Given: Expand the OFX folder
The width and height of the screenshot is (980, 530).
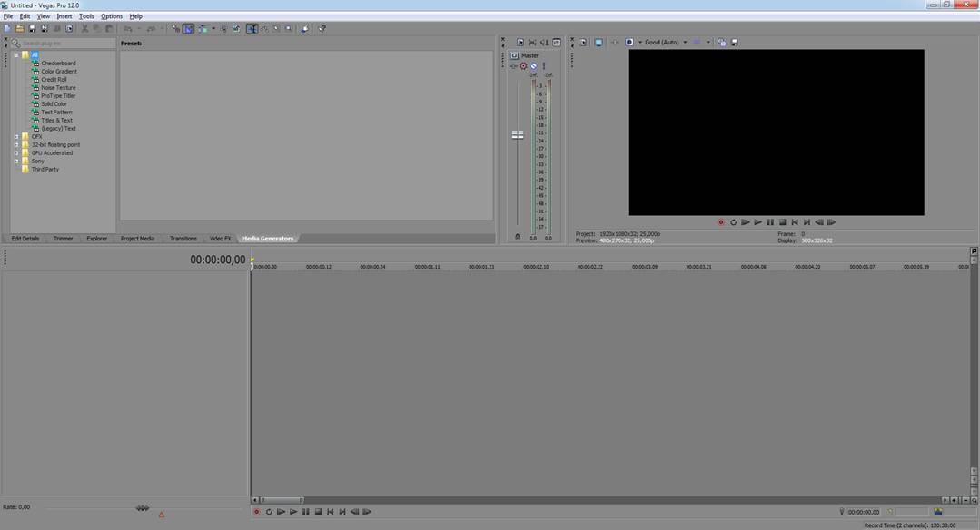Looking at the screenshot, I should pos(16,136).
